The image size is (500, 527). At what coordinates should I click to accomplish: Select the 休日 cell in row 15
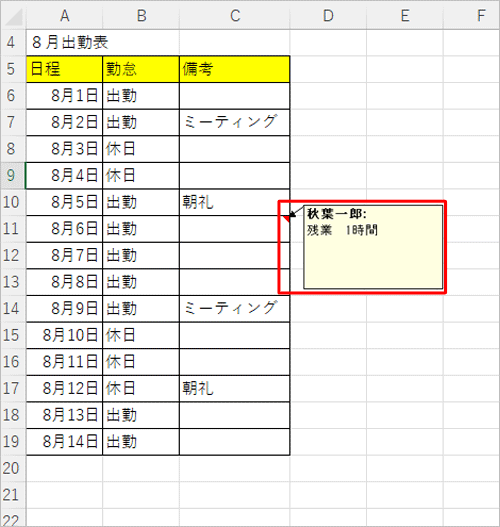(141, 335)
